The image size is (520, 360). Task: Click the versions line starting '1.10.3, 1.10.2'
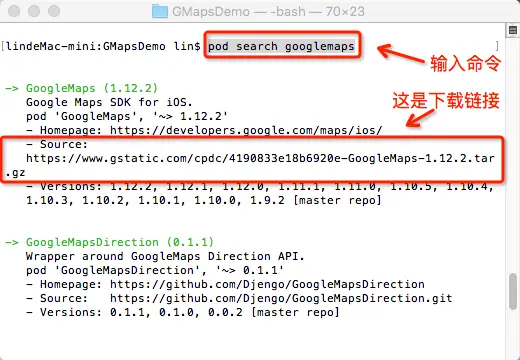tap(204, 200)
